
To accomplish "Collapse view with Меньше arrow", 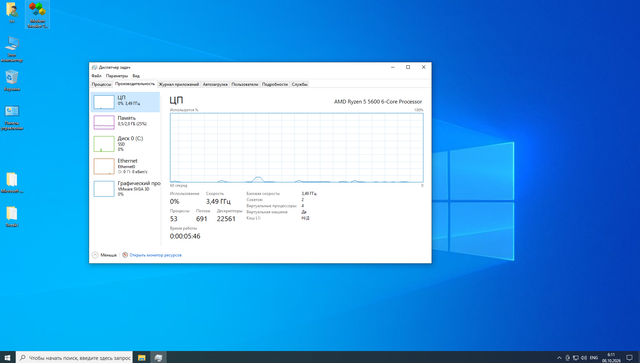I will click(x=95, y=255).
